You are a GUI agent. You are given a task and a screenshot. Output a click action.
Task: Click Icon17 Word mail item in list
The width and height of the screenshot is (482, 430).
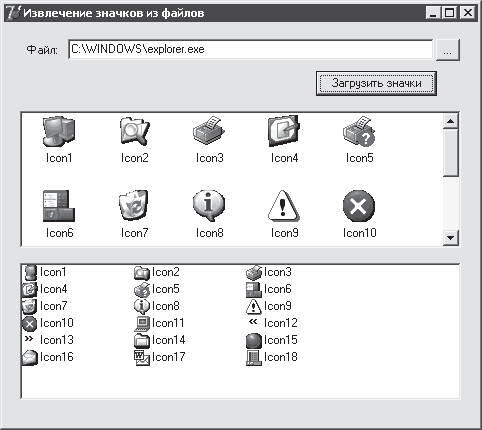pyautogui.click(x=160, y=357)
